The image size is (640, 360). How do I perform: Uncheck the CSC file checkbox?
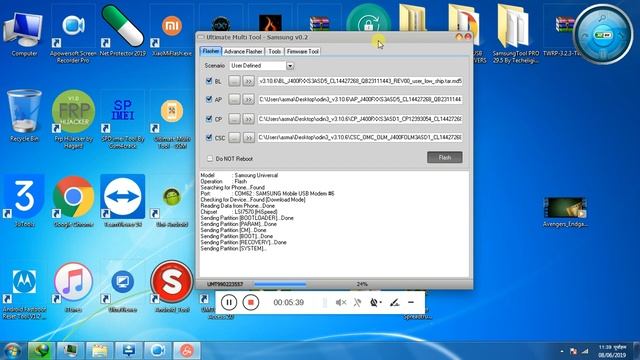pos(209,138)
